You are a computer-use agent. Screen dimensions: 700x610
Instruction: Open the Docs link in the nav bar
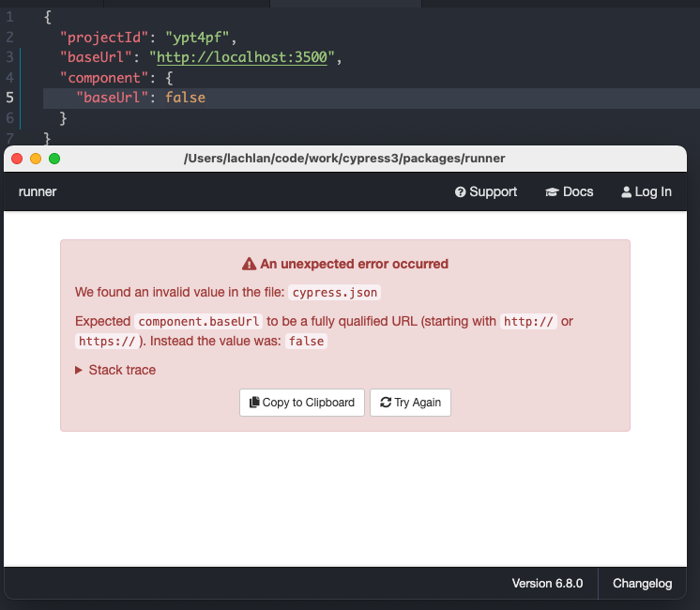[x=570, y=191]
